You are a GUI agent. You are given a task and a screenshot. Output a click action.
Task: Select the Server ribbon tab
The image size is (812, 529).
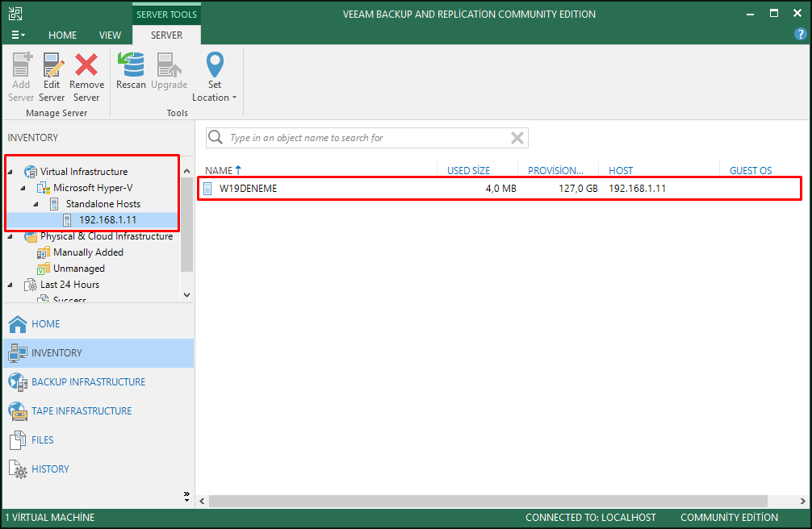[167, 35]
